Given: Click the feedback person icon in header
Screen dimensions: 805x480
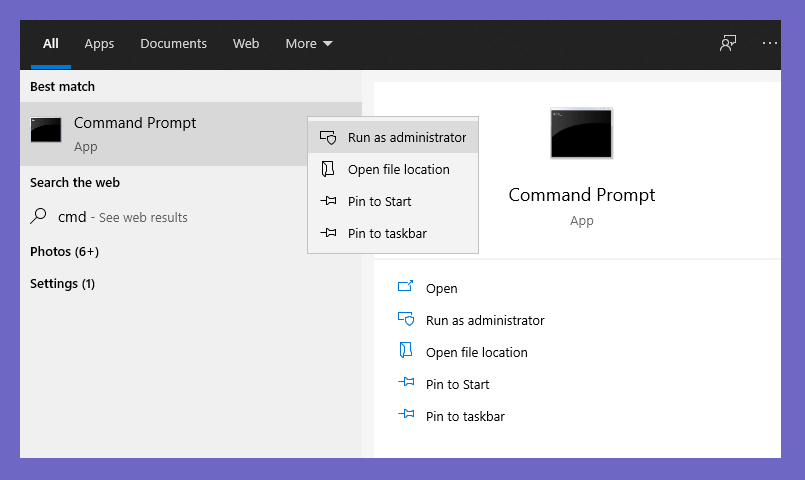Looking at the screenshot, I should coord(727,43).
